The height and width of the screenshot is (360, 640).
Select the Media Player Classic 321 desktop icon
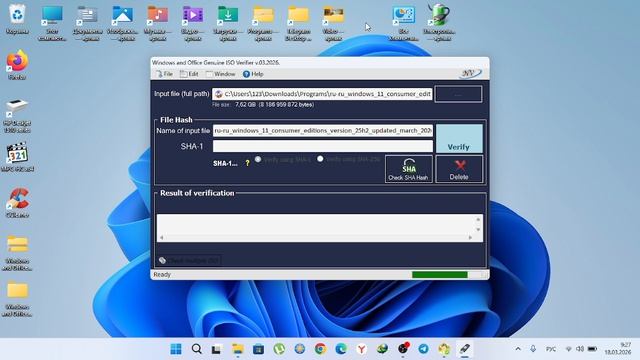tap(17, 157)
